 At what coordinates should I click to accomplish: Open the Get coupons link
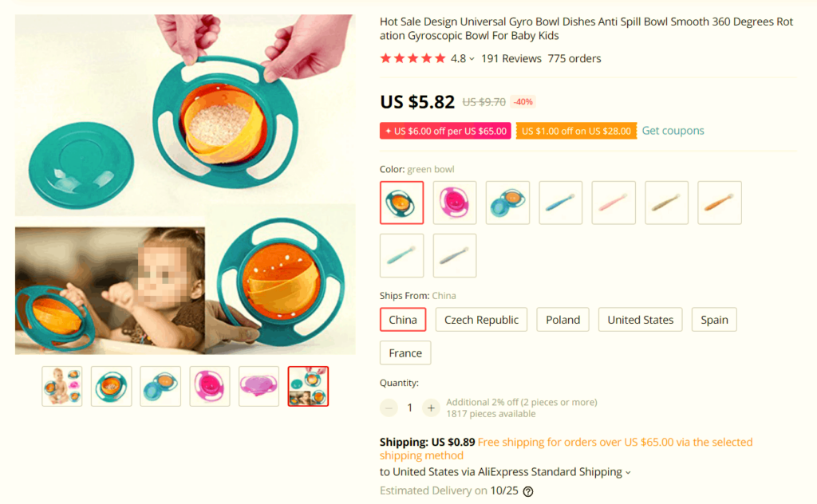click(673, 131)
